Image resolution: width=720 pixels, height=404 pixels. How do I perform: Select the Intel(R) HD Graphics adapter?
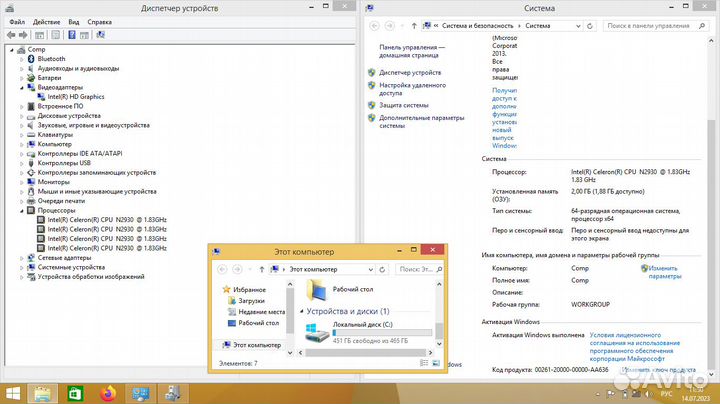pos(76,96)
